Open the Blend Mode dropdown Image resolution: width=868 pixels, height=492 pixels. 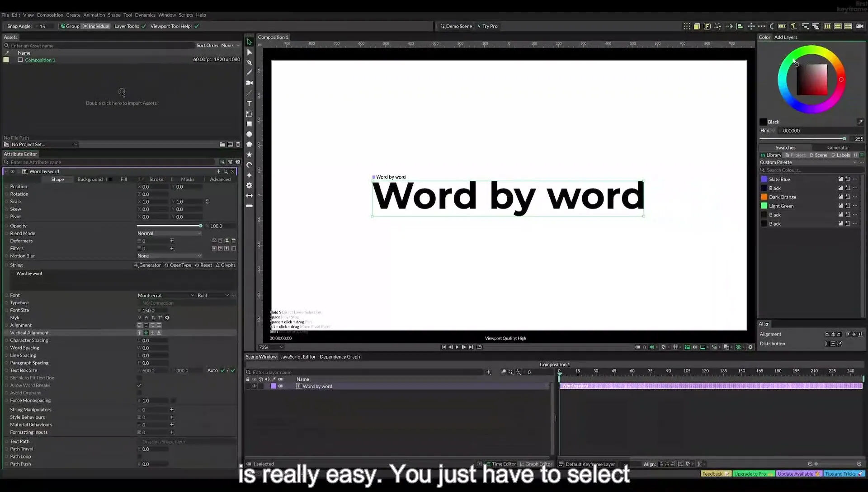[169, 233]
